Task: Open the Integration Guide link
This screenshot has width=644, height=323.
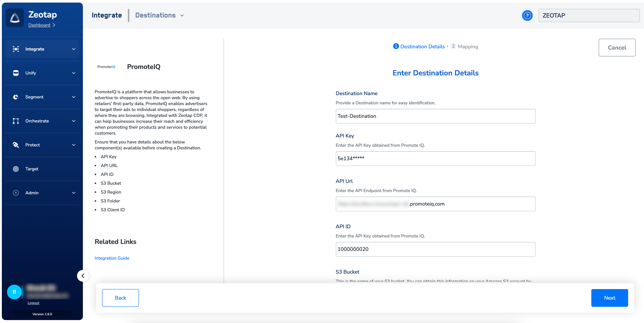Action: click(x=112, y=258)
